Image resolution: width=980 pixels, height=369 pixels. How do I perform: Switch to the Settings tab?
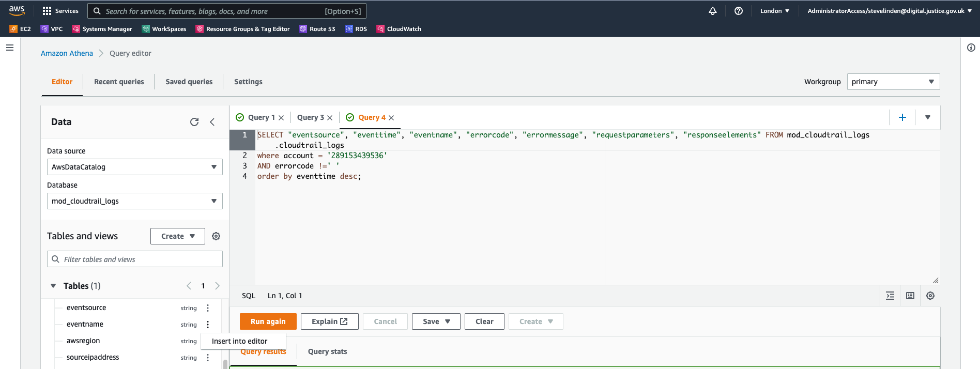[248, 82]
